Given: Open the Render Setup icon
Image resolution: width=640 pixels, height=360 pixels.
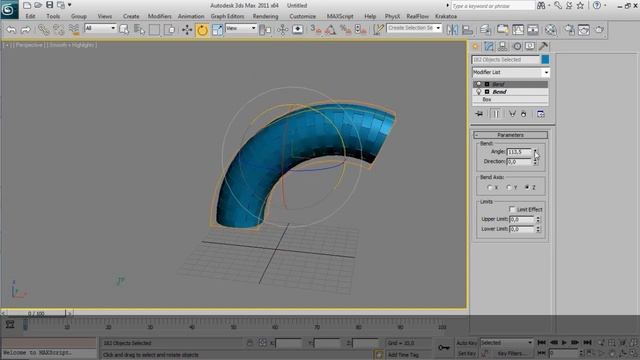Looking at the screenshot, I should pyautogui.click(x=569, y=29).
